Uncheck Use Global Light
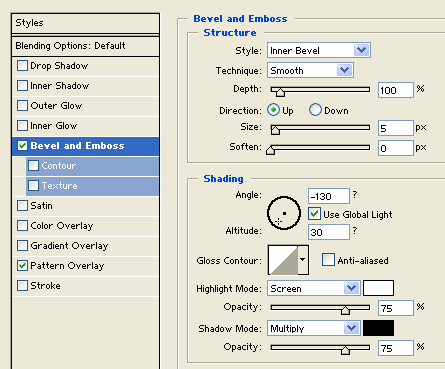The width and height of the screenshot is (445, 369). pos(314,214)
